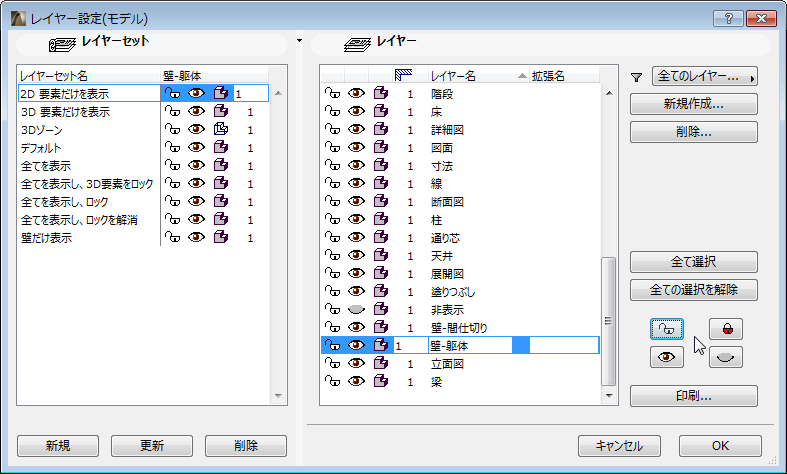The width and height of the screenshot is (787, 474).
Task: Toggle eye visibility of 柱 layer
Action: [356, 220]
